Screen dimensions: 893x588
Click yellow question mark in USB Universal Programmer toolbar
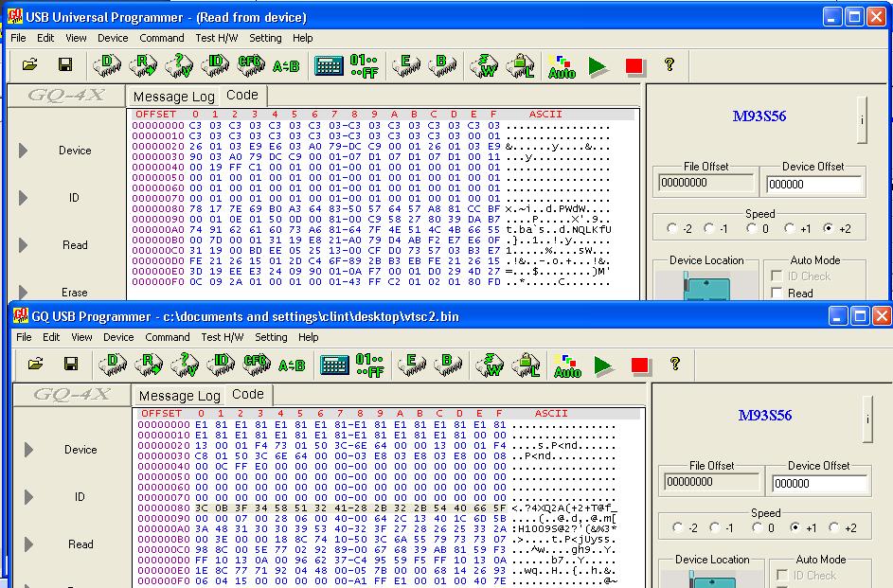670,64
